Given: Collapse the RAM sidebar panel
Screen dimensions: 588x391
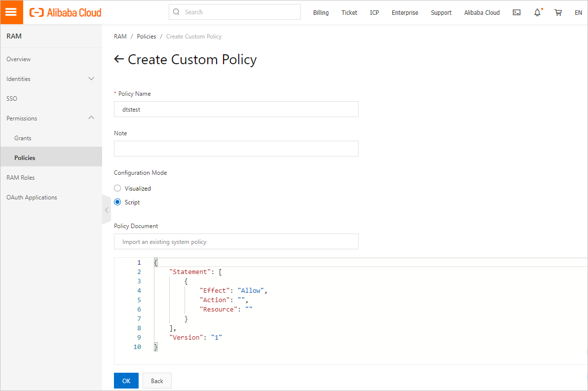Looking at the screenshot, I should (x=106, y=209).
